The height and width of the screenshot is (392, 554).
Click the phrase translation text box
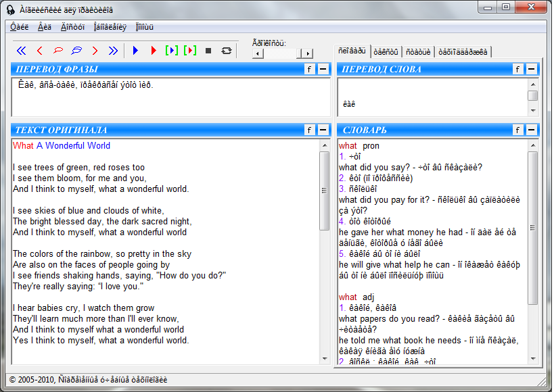pyautogui.click(x=171, y=97)
